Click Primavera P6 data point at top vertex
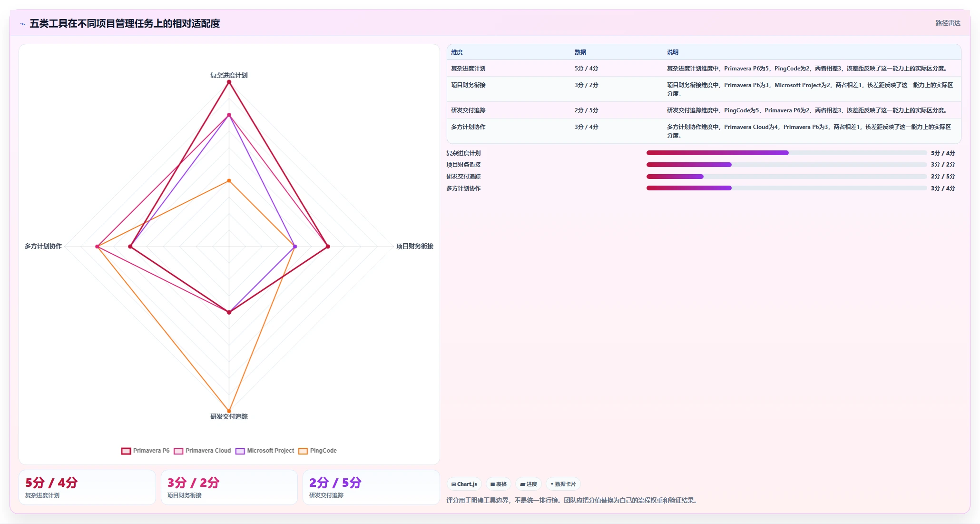The height and width of the screenshot is (524, 980). (x=229, y=82)
